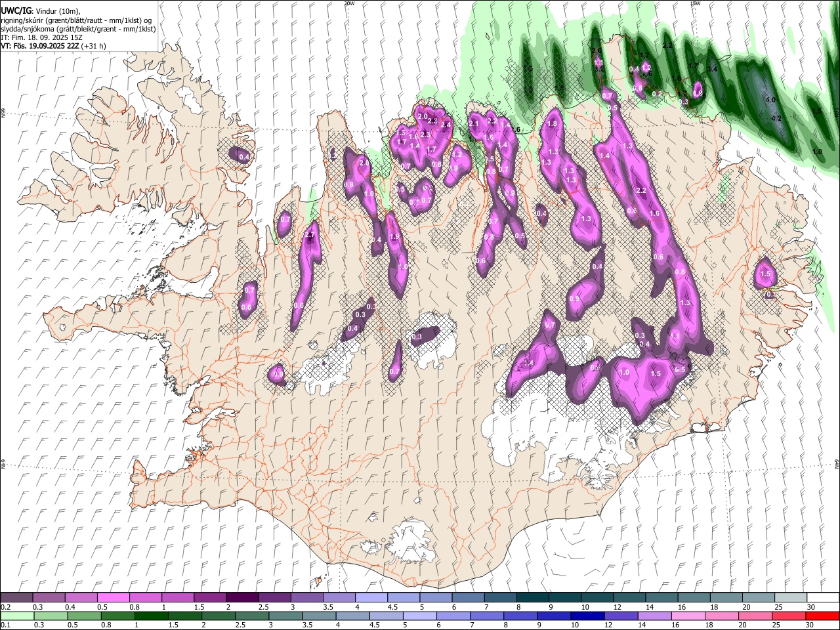Click the 20W longitude label on top edge
Screen dimensions: 840x630
pyautogui.click(x=349, y=3)
